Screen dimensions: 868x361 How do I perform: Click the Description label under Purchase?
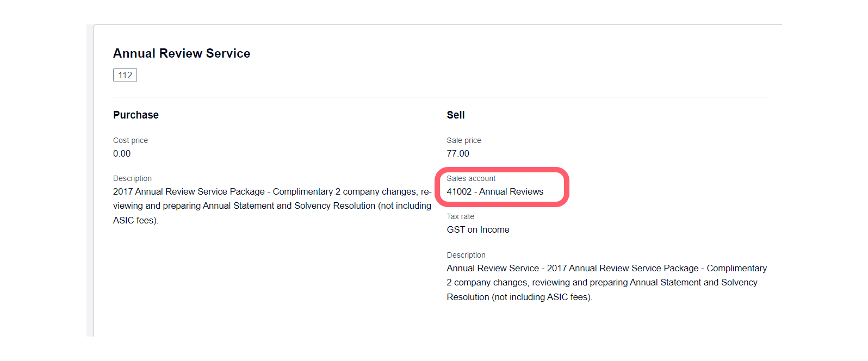pos(132,178)
